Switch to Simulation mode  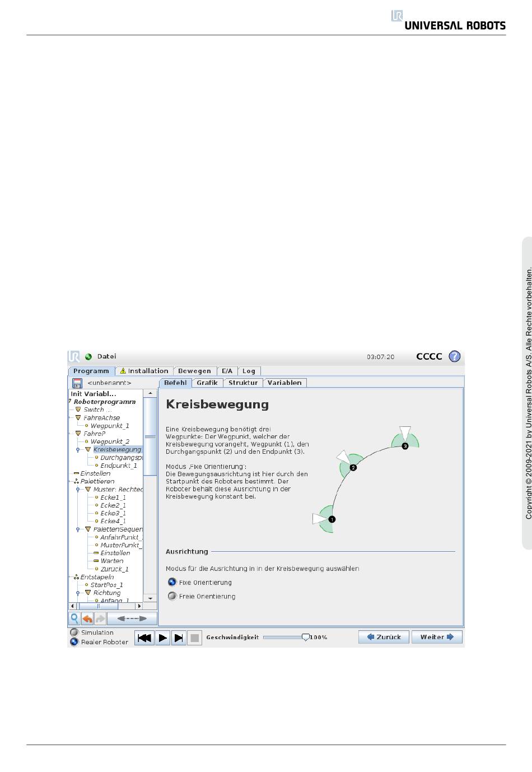74,633
